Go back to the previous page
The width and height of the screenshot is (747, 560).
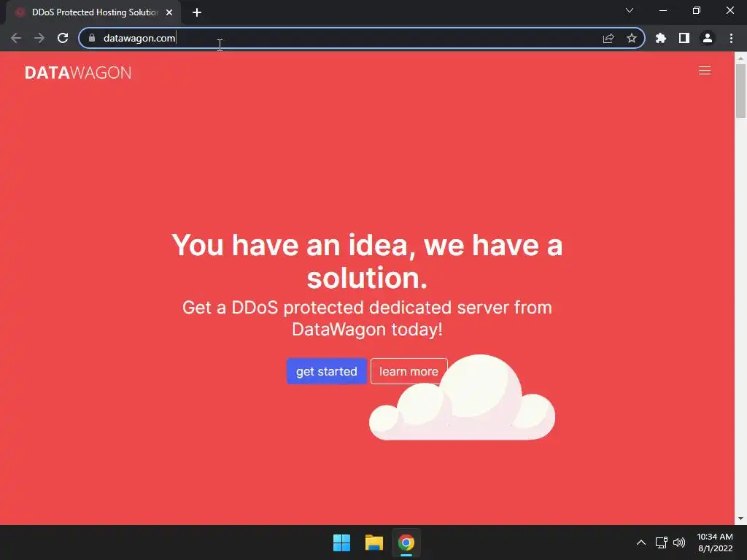point(16,38)
